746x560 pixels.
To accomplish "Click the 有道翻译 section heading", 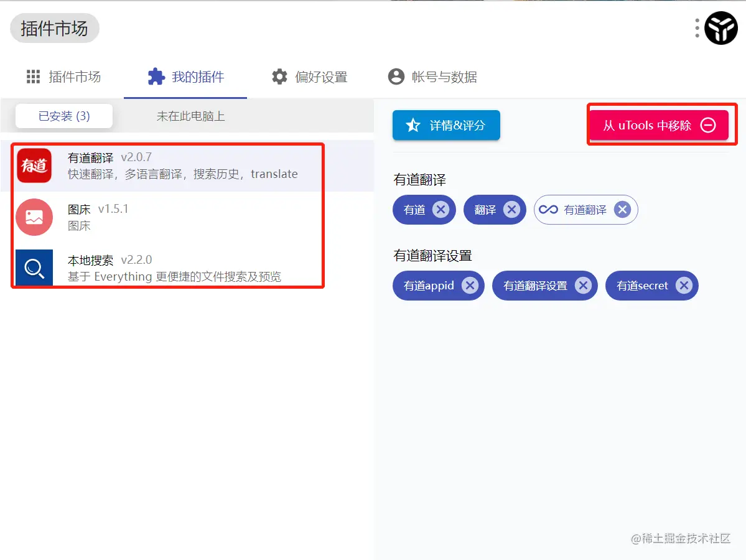I will (419, 180).
